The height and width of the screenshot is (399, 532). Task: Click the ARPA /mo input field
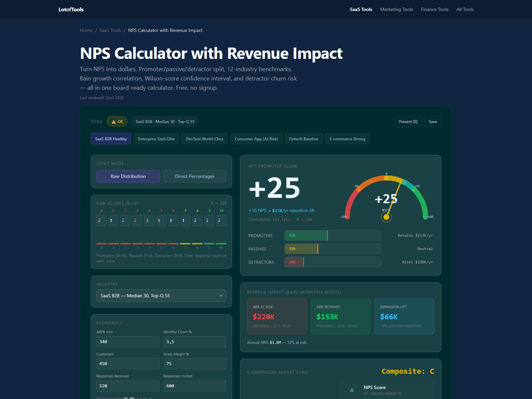pyautogui.click(x=128, y=342)
